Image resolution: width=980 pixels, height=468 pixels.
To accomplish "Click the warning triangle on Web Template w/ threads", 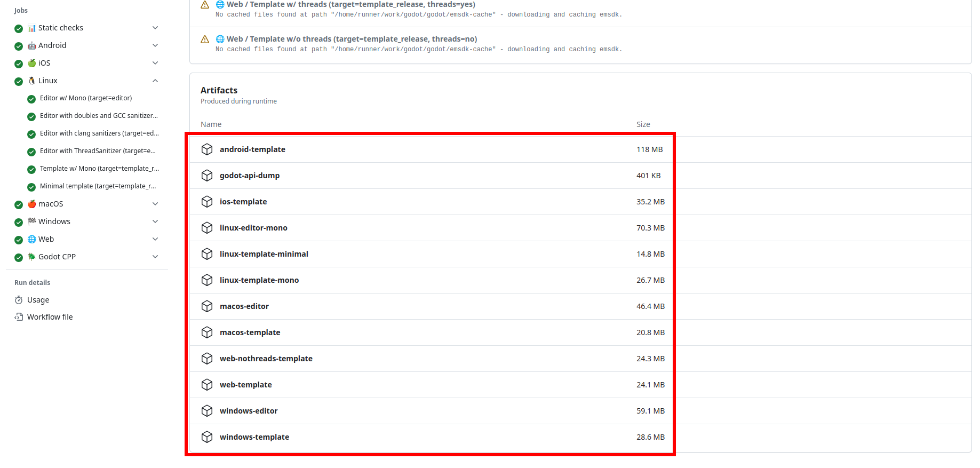I will click(205, 4).
